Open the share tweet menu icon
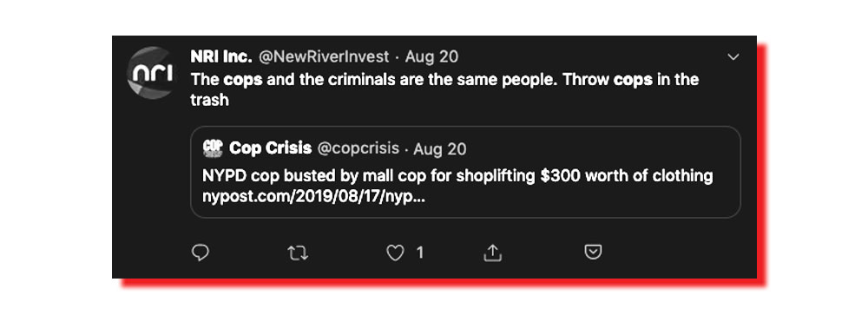The height and width of the screenshot is (328, 868). (492, 253)
